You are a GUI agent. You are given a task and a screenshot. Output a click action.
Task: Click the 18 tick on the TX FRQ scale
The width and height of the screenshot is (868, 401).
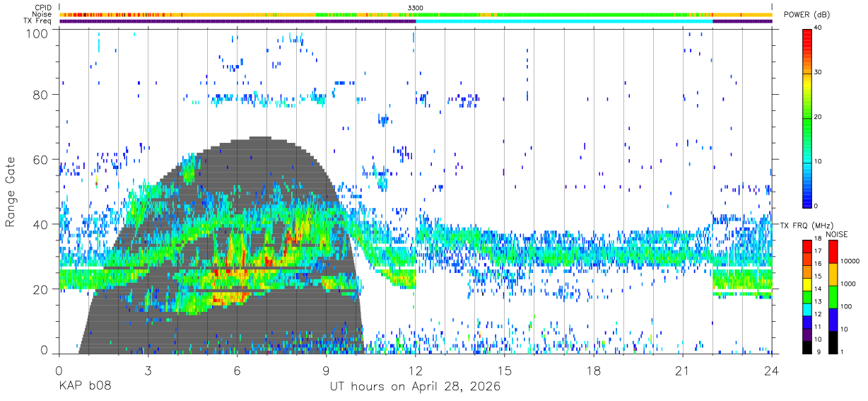pyautogui.click(x=819, y=239)
